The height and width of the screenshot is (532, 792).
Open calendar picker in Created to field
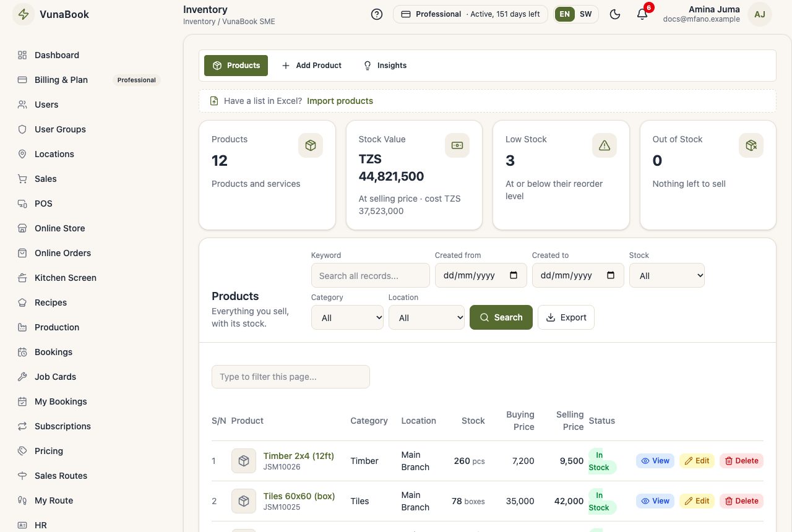click(611, 275)
